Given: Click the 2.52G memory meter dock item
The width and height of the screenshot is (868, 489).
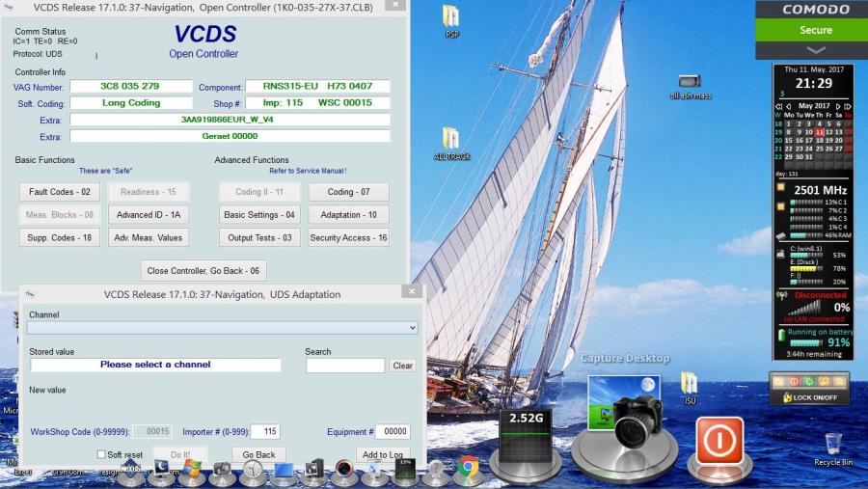Looking at the screenshot, I should [x=526, y=438].
